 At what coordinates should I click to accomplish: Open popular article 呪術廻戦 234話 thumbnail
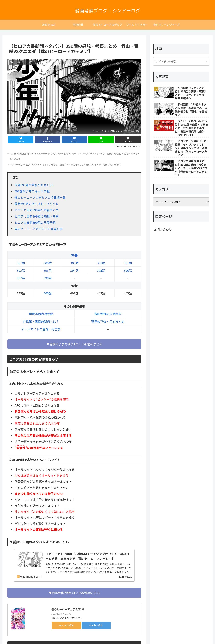click(x=164, y=92)
